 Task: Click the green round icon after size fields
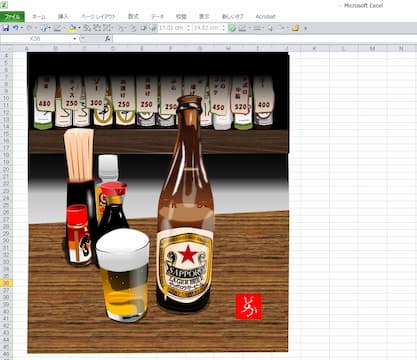pyautogui.click(x=232, y=28)
